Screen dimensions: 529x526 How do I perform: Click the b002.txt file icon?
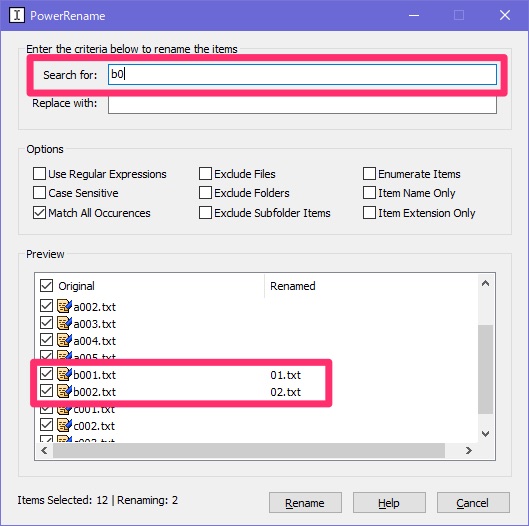64,391
